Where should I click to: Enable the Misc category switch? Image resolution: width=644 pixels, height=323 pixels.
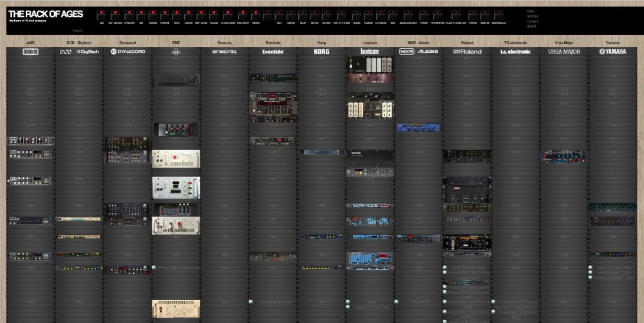pos(393,15)
